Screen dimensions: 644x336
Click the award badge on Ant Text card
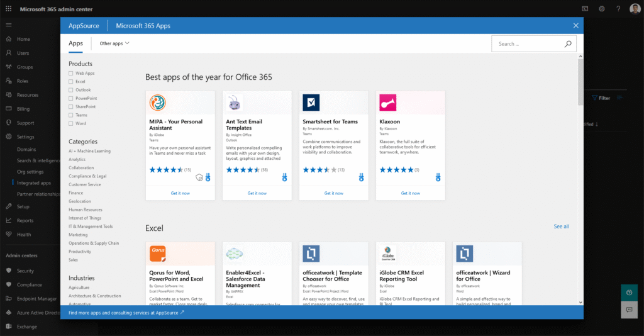coord(284,177)
